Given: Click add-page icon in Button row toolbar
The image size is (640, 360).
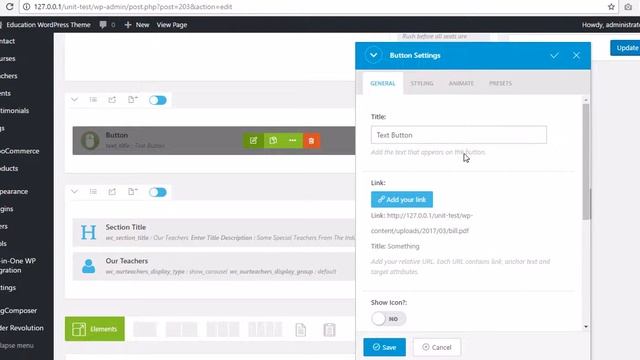Looking at the screenshot, I should pos(133,100).
